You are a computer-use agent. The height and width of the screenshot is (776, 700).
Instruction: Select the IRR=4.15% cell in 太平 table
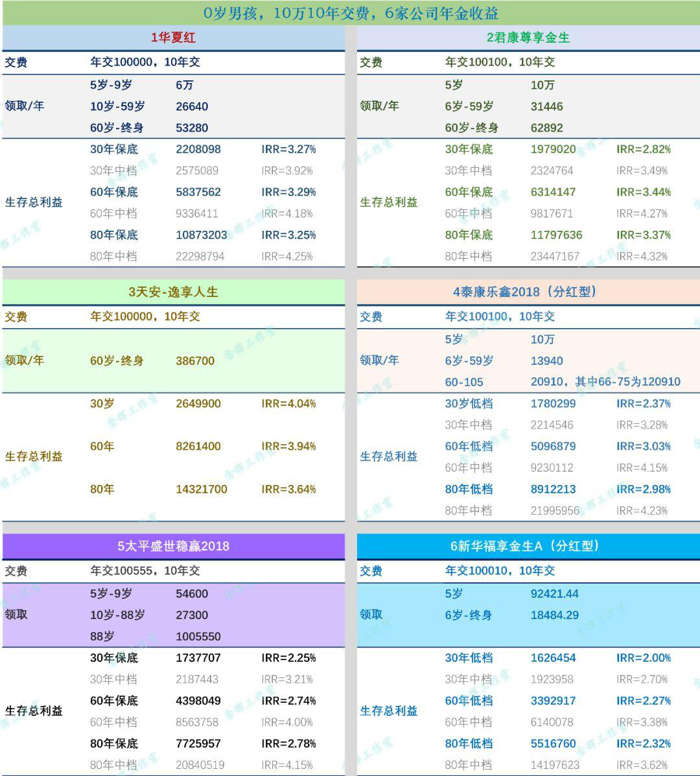click(x=287, y=765)
